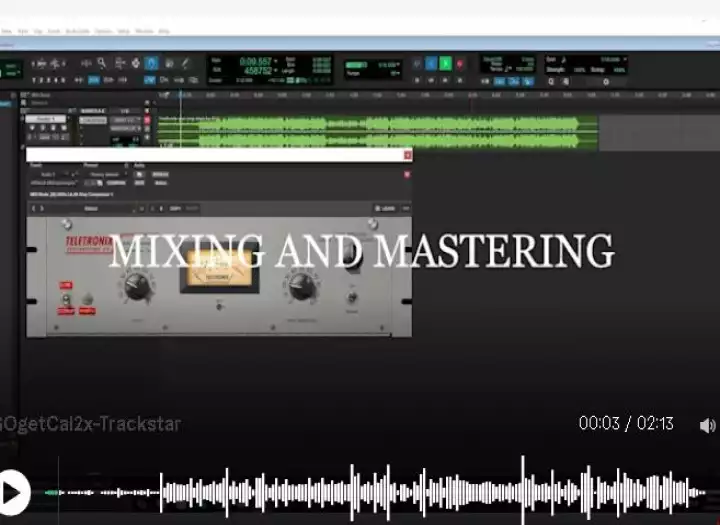Select the highlighted blue edit tool
The height and width of the screenshot is (525, 720).
(151, 63)
